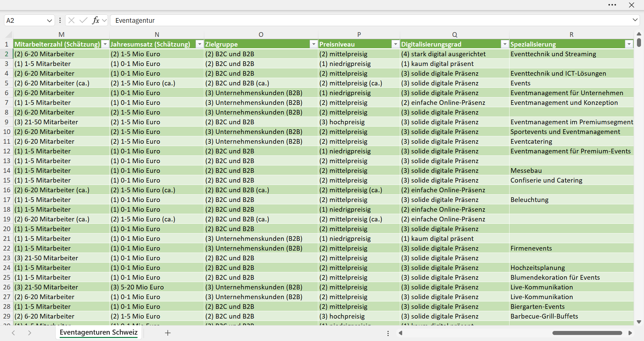Open the three-dot more options menu
Screen dimensions: 644x341
[x=612, y=5]
